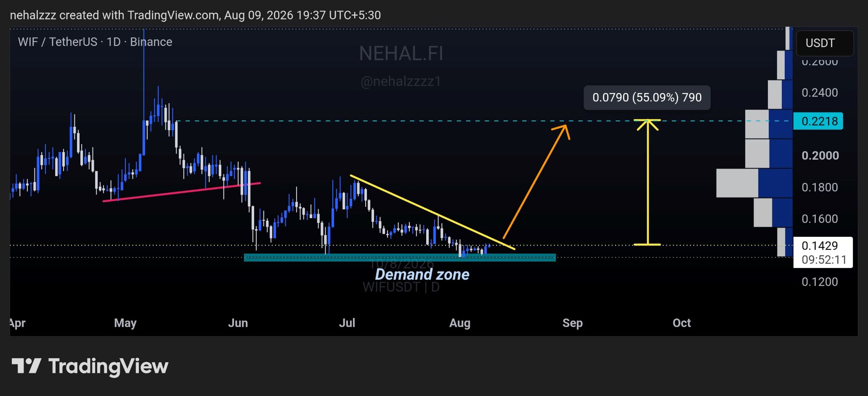
Task: Select the teal demand zone rectangle
Action: pyautogui.click(x=400, y=257)
